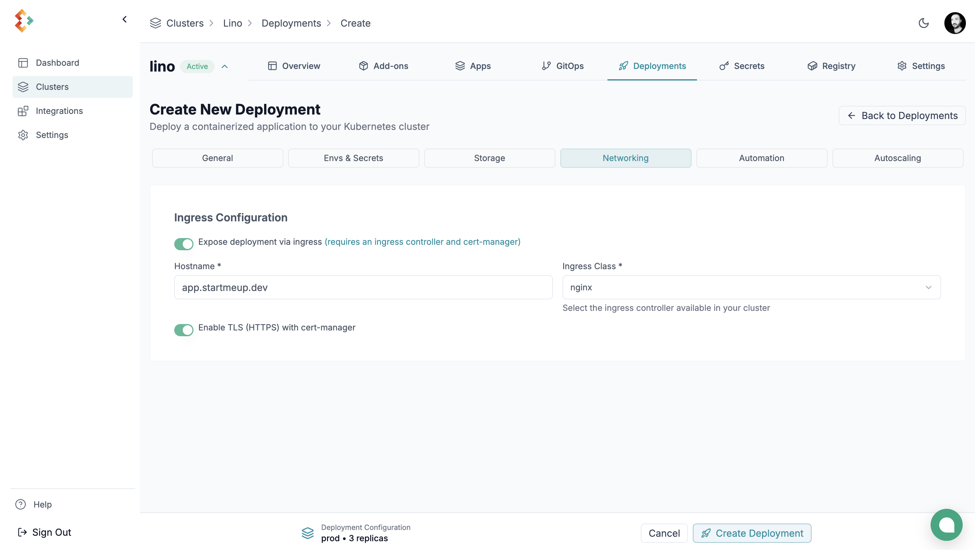Collapse the sidebar with arrow
980x555 pixels.
tap(125, 20)
